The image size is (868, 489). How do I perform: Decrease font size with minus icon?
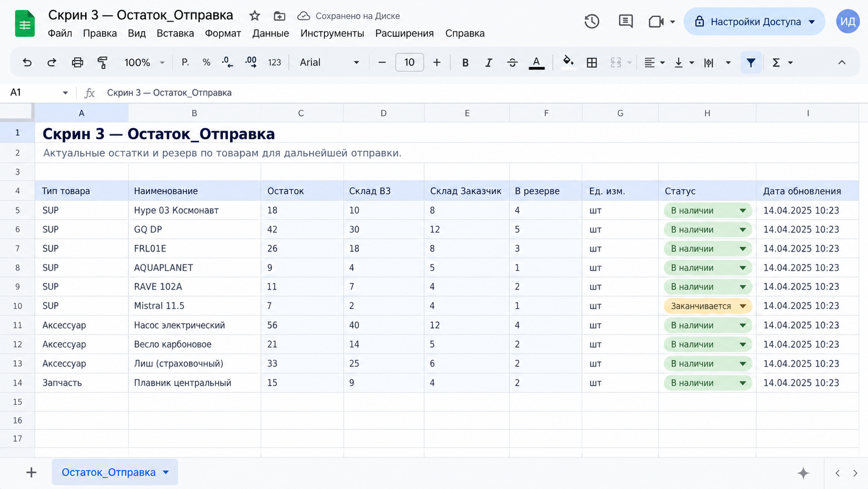(382, 62)
